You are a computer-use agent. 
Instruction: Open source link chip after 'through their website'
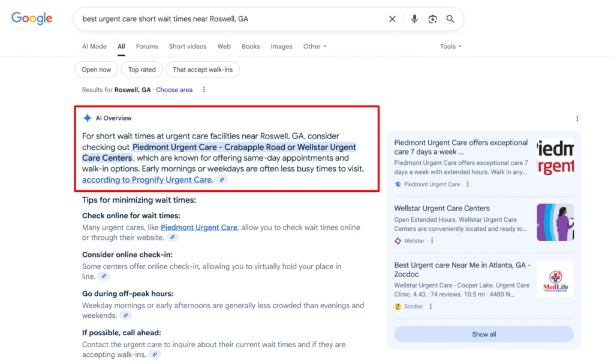[x=172, y=237]
